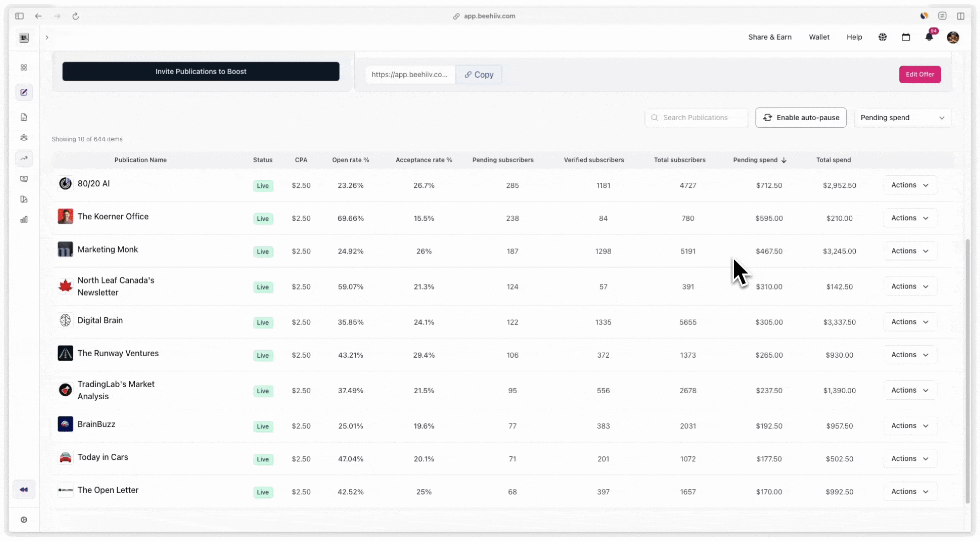Reload the page with browser refresh icon
This screenshot has height=541, width=980.
tap(76, 16)
